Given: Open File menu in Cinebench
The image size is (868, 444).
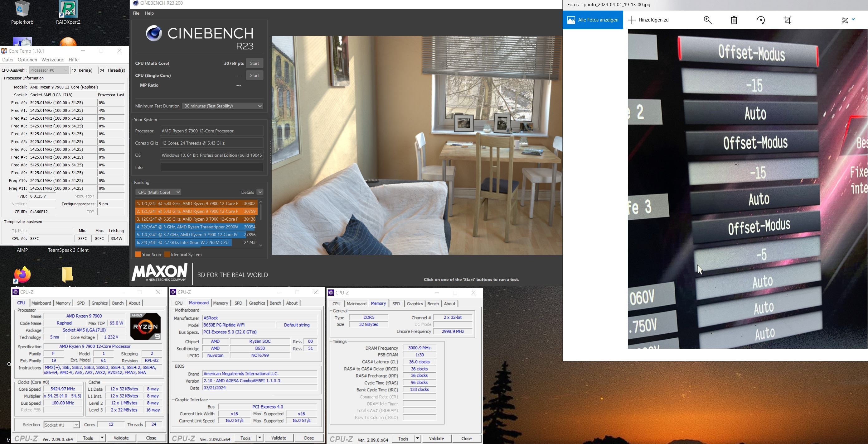Looking at the screenshot, I should 136,13.
